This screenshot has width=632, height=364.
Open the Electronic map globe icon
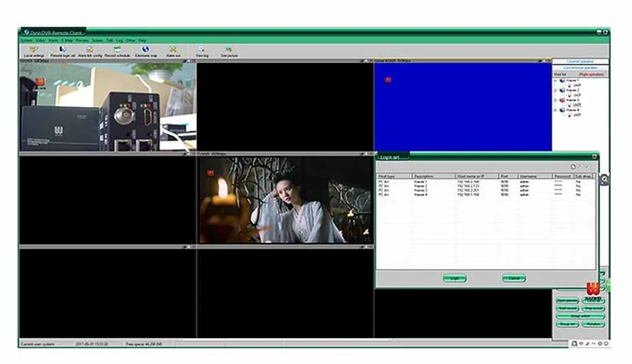tap(146, 52)
